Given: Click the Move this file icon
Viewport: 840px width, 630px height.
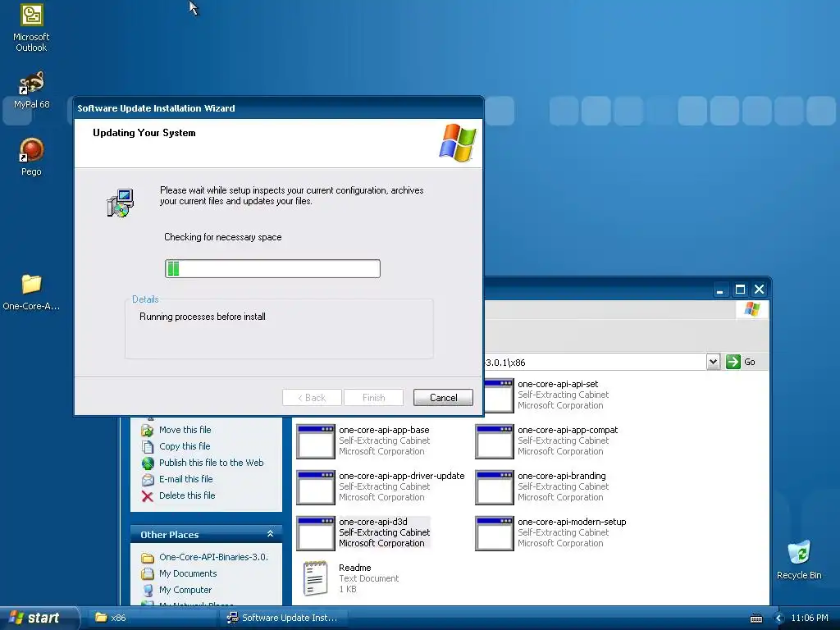Looking at the screenshot, I should (148, 430).
